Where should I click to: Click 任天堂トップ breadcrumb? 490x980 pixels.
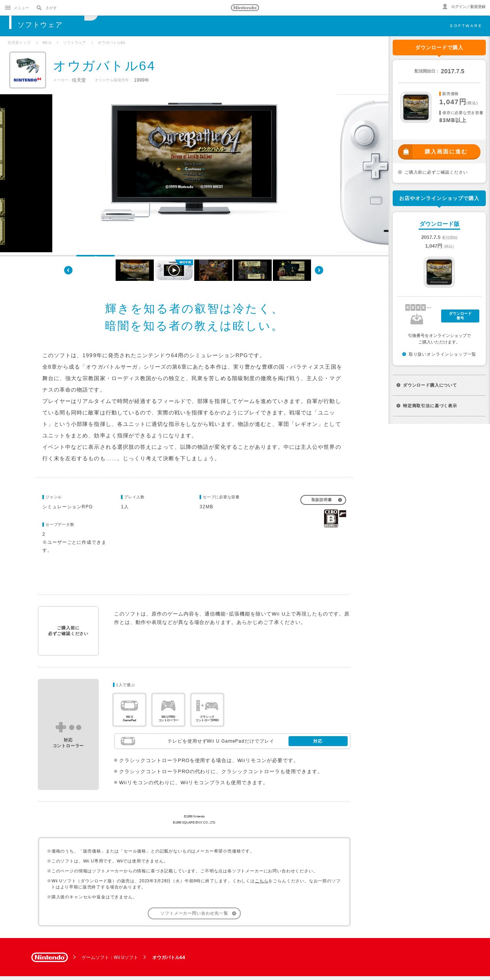tap(19, 43)
